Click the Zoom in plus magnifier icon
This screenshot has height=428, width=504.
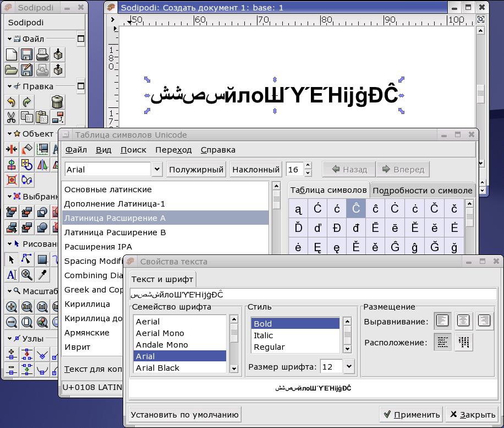12,307
